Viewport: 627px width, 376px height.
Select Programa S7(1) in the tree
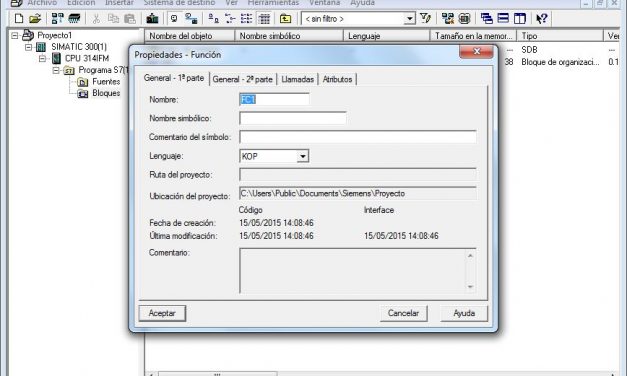click(103, 70)
